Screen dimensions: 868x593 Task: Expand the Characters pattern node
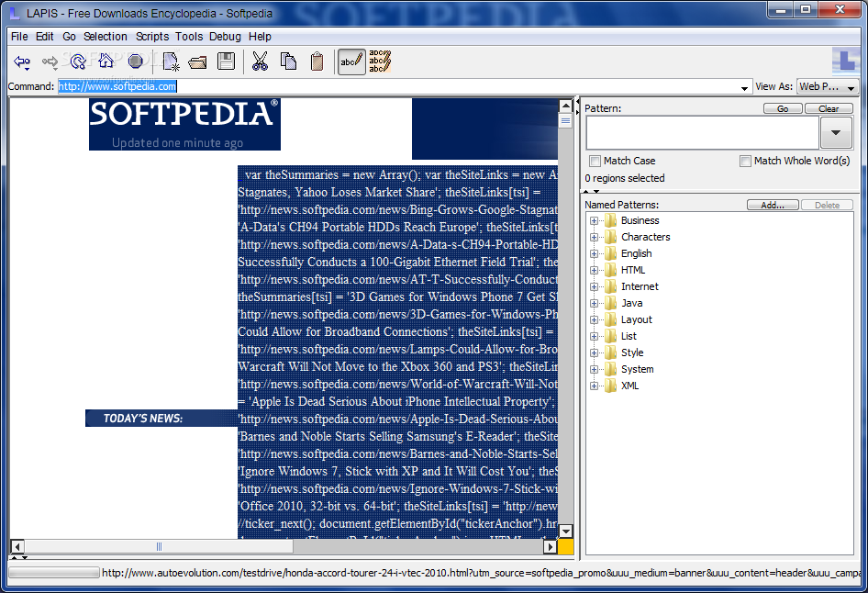[594, 238]
